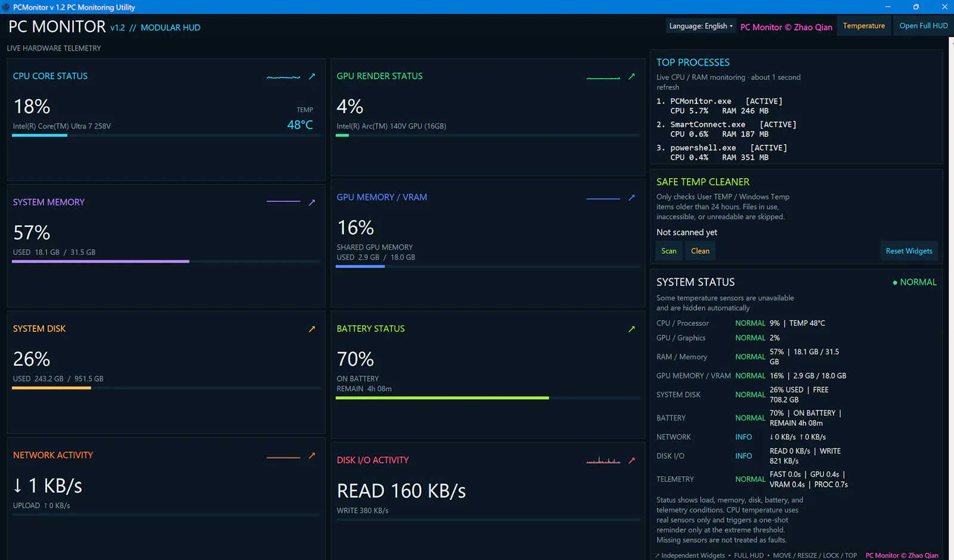Screen dimensions: 954x560
Task: Click the GPU Render Status sparkline graph
Action: [603, 77]
